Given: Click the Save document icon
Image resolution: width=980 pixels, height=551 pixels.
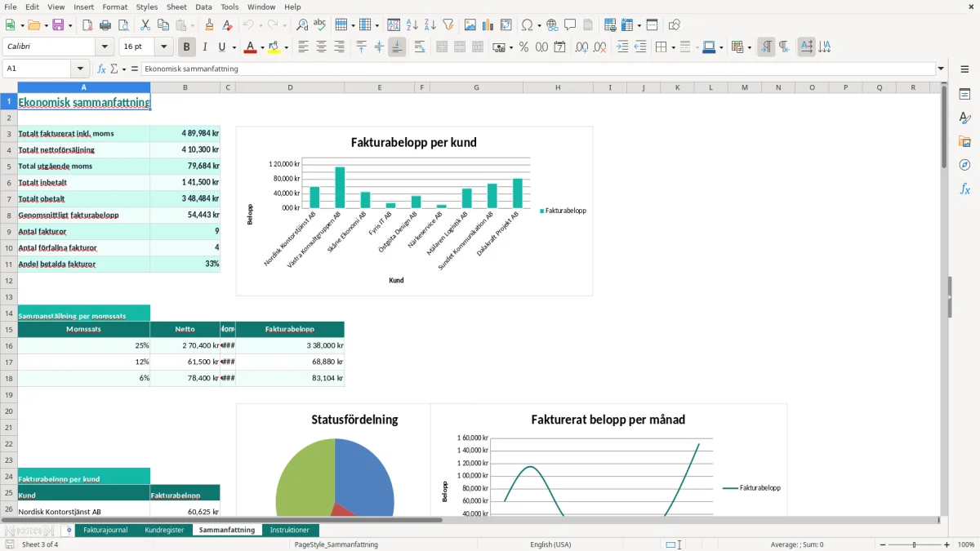Looking at the screenshot, I should tap(58, 25).
